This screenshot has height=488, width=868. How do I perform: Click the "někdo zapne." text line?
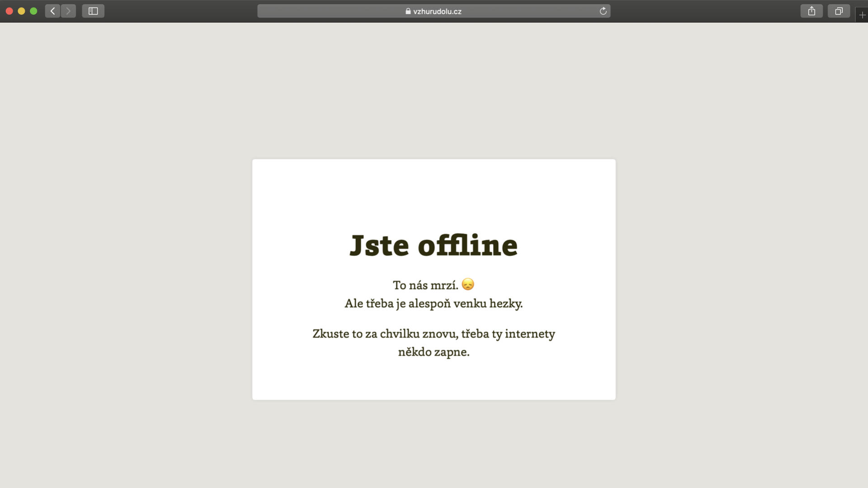pyautogui.click(x=434, y=352)
